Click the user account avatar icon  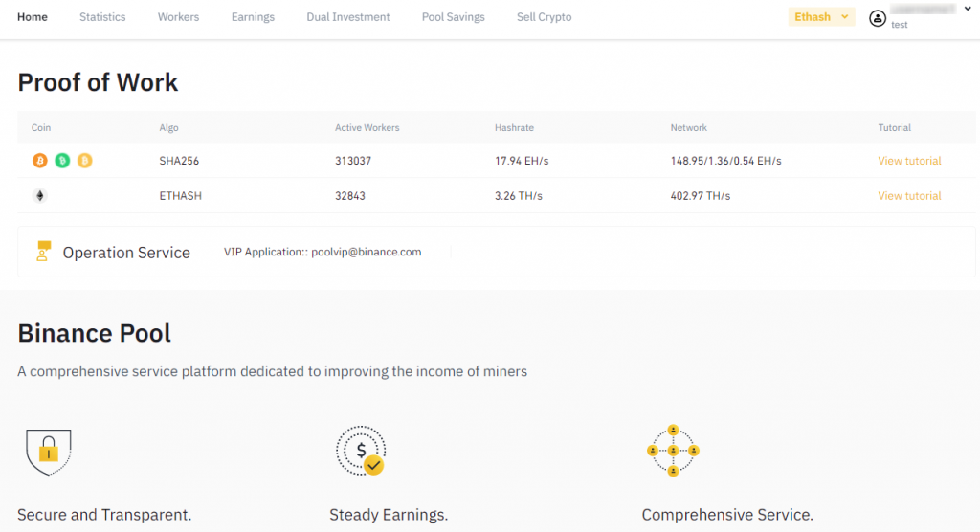pyautogui.click(x=878, y=18)
